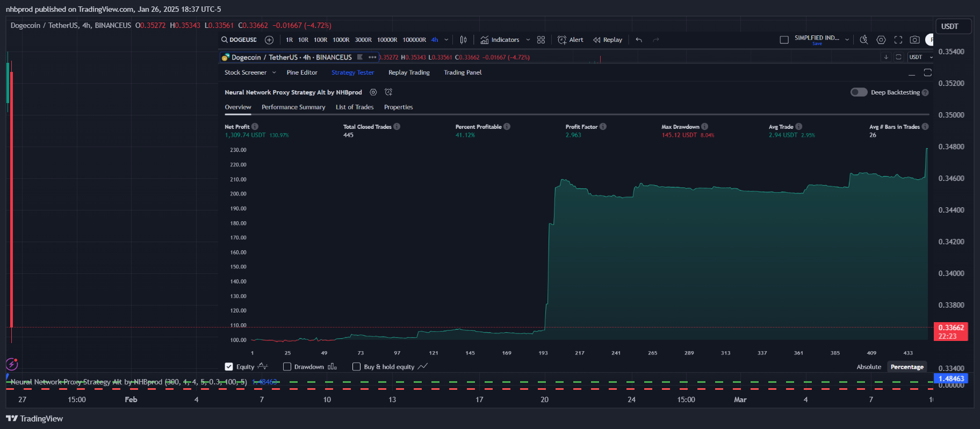
Task: Start bar Replay mode
Action: tap(608, 40)
